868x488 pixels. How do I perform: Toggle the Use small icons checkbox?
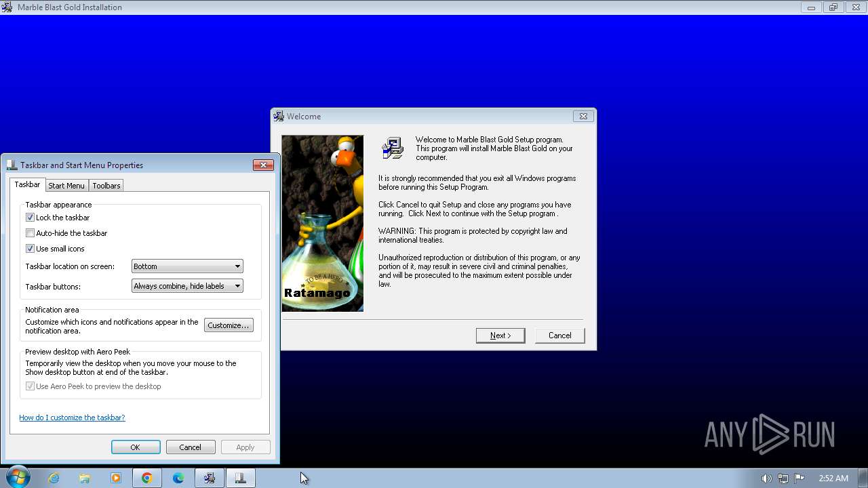(x=30, y=249)
